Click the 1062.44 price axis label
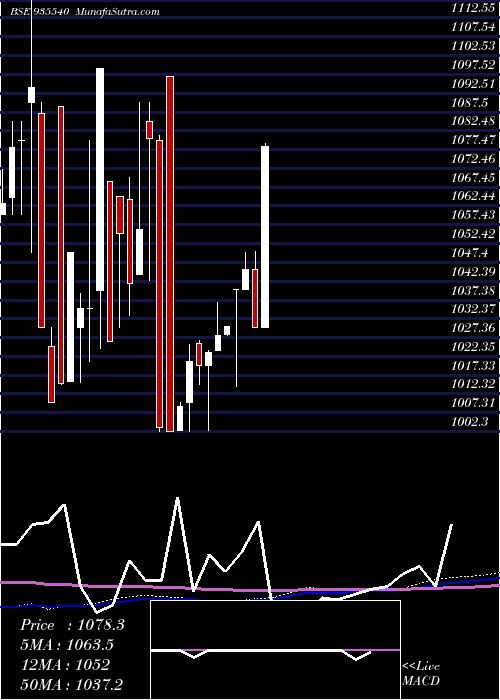500x700 pixels. [x=473, y=196]
